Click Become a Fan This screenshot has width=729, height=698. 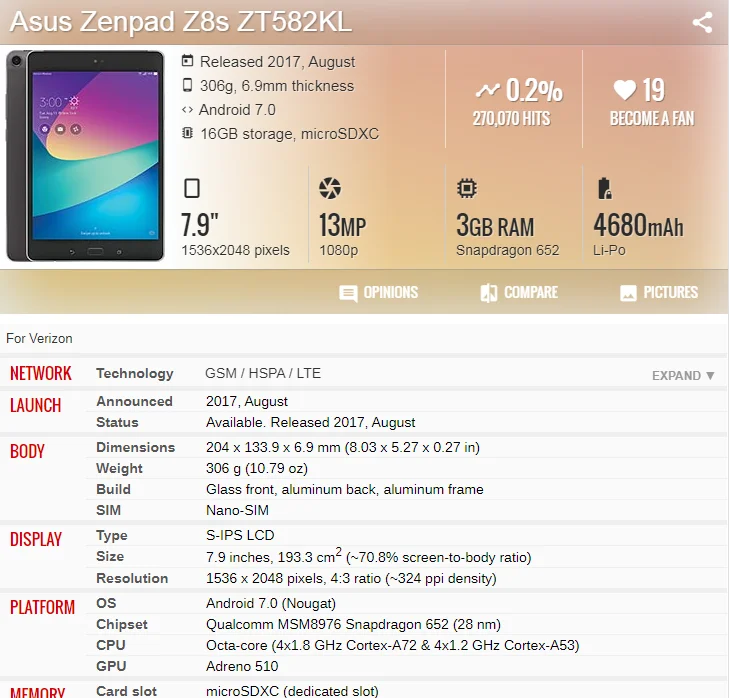(652, 119)
